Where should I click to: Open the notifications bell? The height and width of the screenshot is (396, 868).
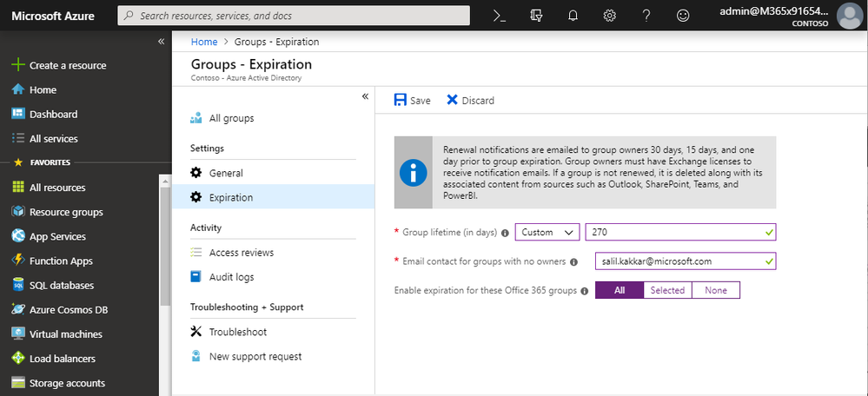pyautogui.click(x=573, y=16)
